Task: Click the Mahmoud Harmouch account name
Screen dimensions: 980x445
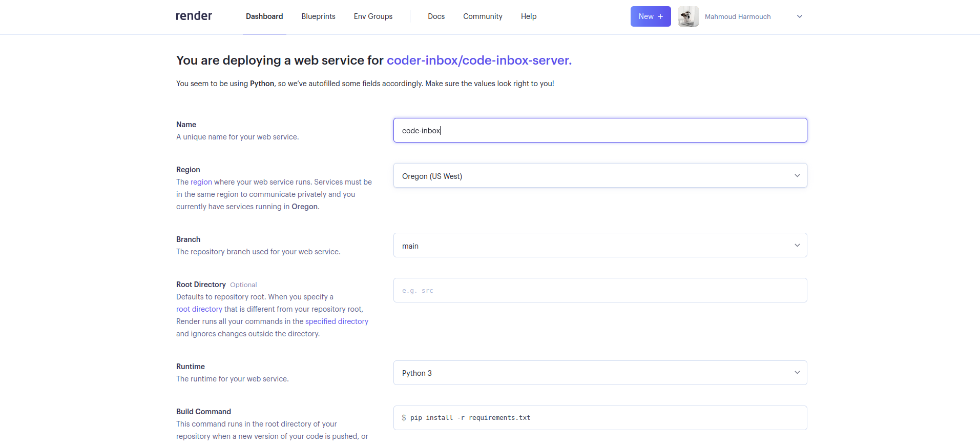Action: pyautogui.click(x=738, y=16)
